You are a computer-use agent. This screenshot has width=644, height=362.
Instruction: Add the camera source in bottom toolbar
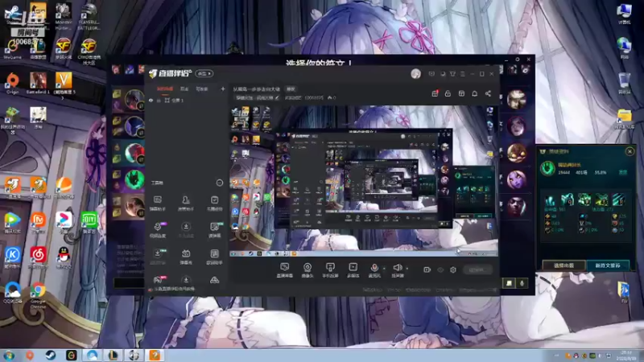coord(308,270)
